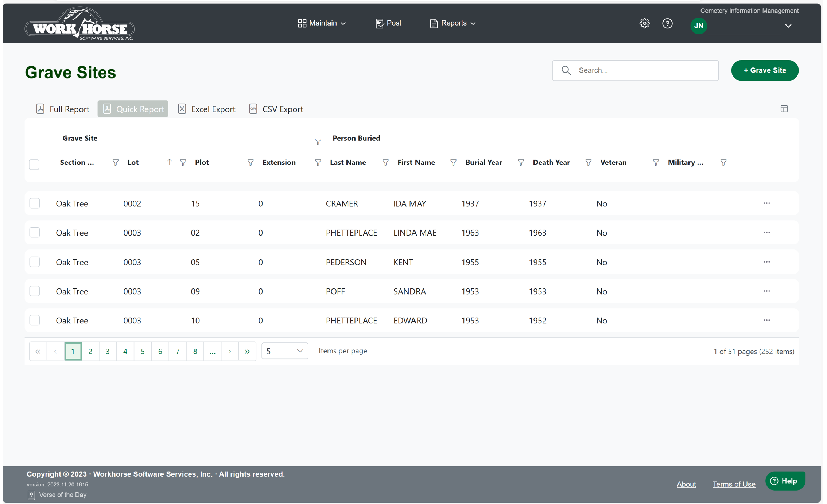The image size is (827, 504).
Task: Open row actions menu for CRAMER row
Action: pos(766,203)
